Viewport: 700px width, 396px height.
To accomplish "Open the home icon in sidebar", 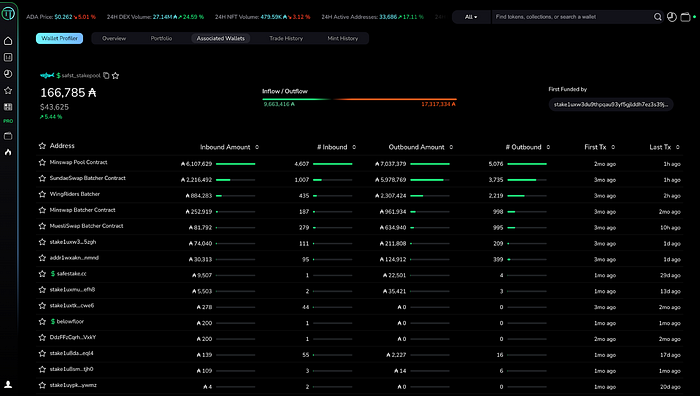I will click(8, 41).
